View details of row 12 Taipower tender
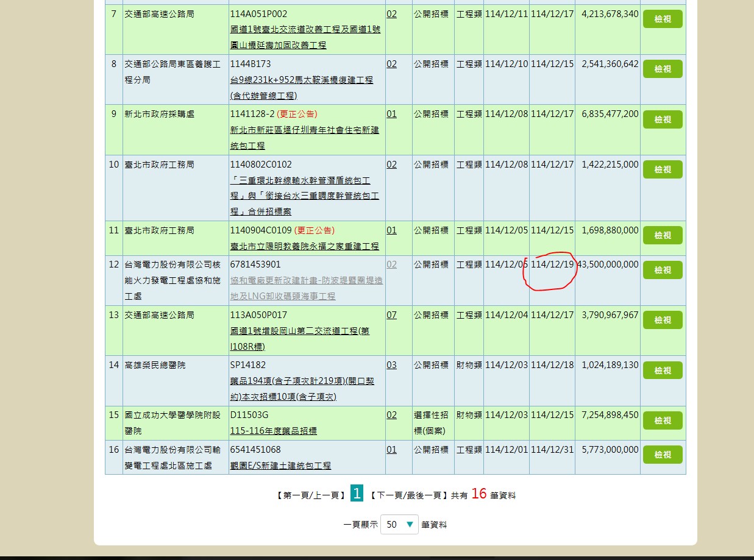This screenshot has width=754, height=560. (x=663, y=270)
